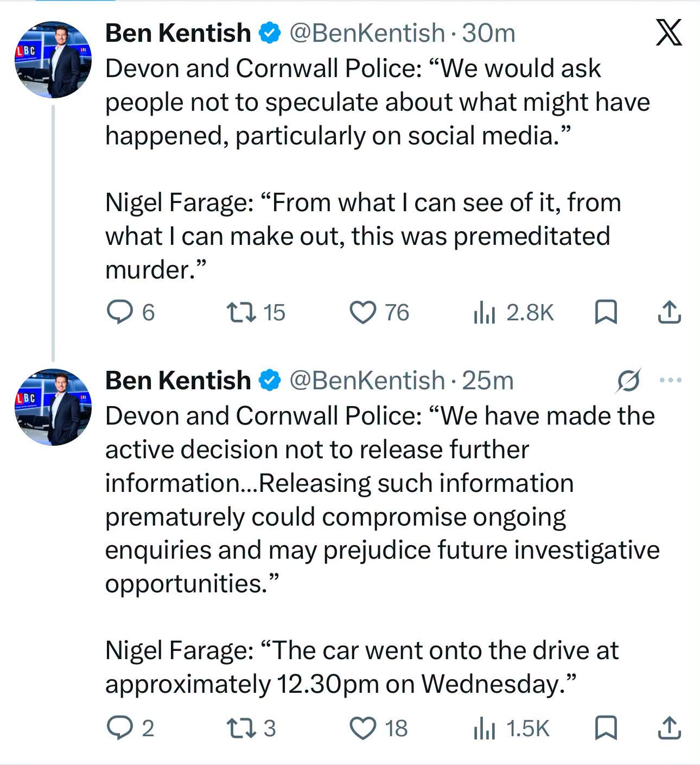700x765 pixels.
Task: Open the three-dot more menu on second tweet
Action: click(x=670, y=380)
